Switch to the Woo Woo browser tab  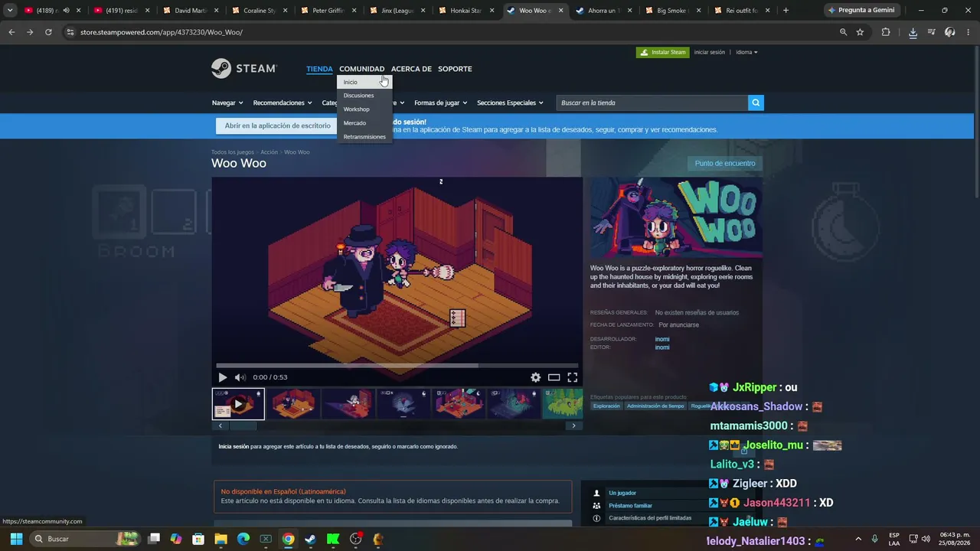coord(534,11)
